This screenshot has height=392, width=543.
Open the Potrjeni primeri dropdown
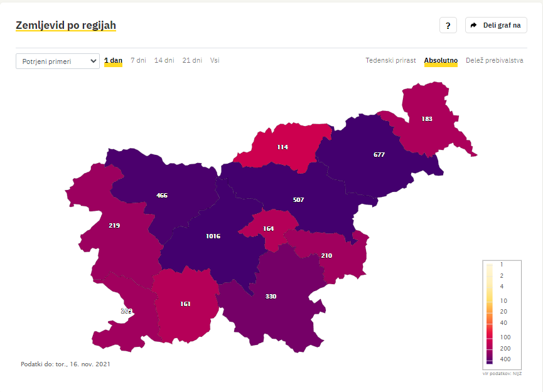click(58, 61)
